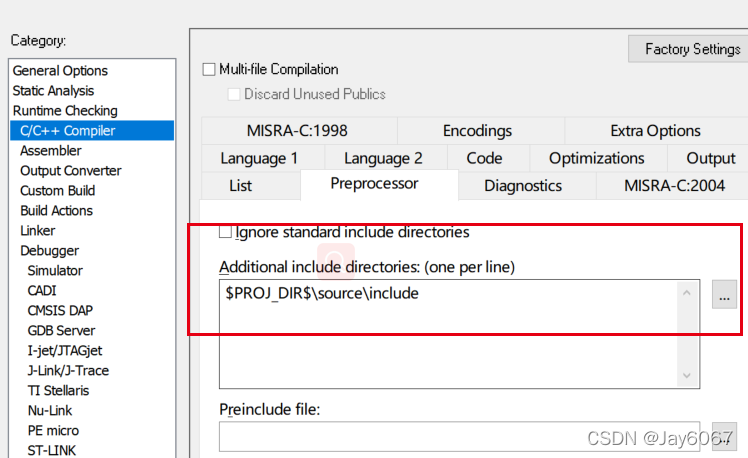This screenshot has height=458, width=748.
Task: Select Static Analysis category
Action: (x=53, y=91)
